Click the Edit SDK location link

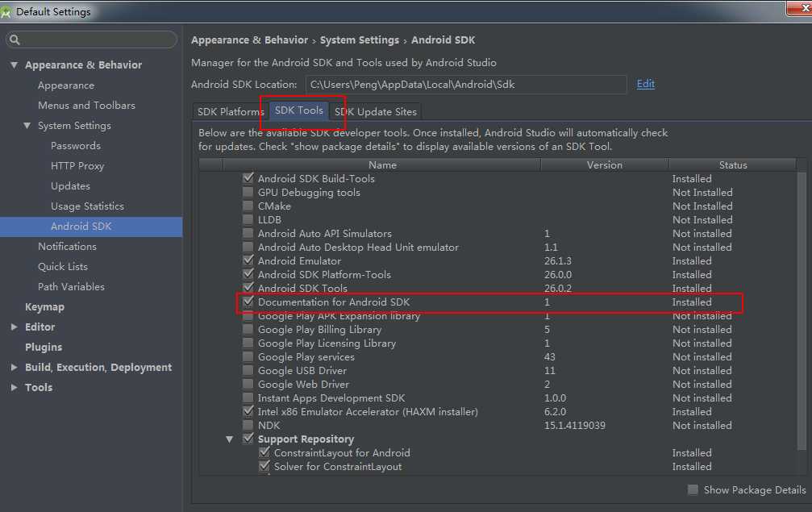pos(645,84)
